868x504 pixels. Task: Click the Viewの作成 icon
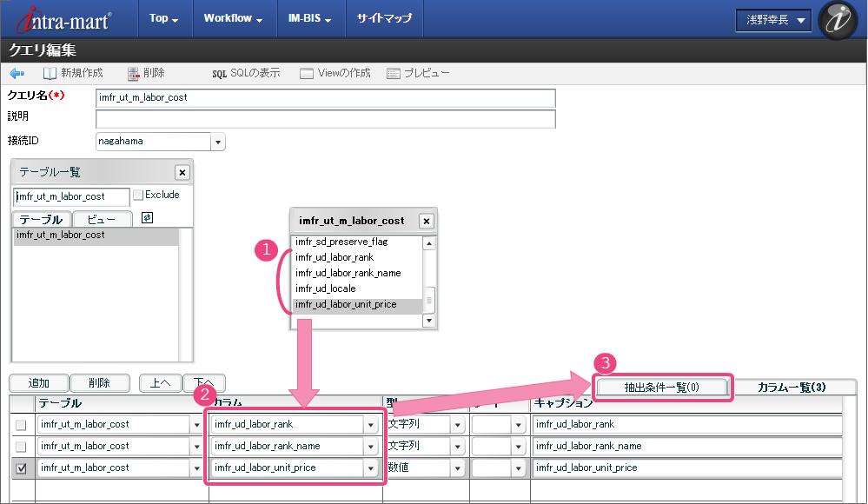(307, 73)
